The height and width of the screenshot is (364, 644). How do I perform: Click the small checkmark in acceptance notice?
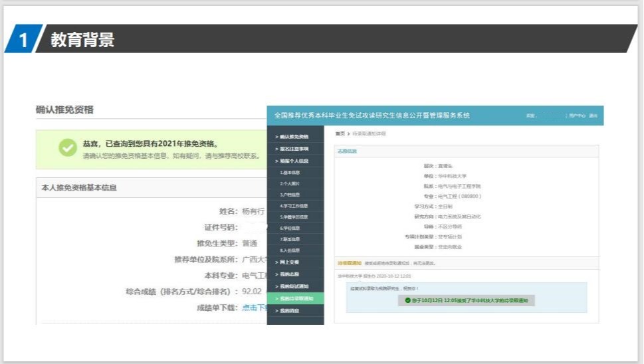(x=407, y=300)
